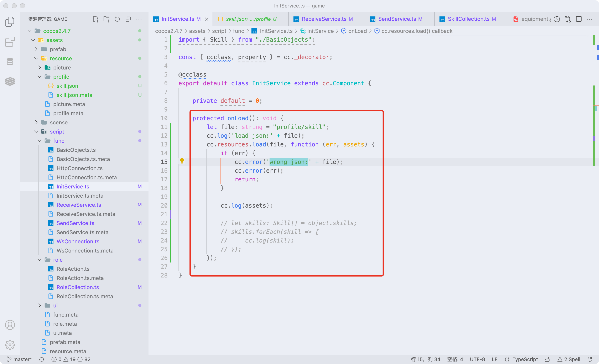Open the Manage settings gear icon

click(10, 344)
